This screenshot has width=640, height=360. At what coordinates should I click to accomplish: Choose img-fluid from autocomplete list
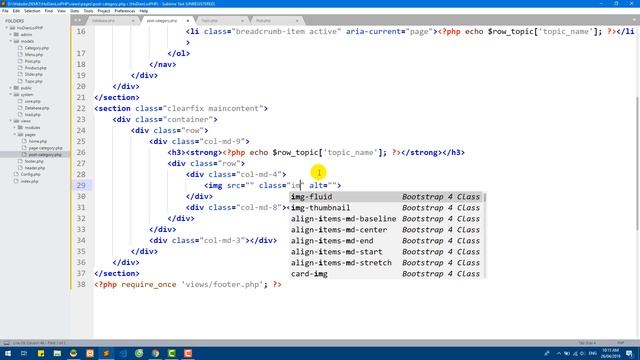[386, 197]
